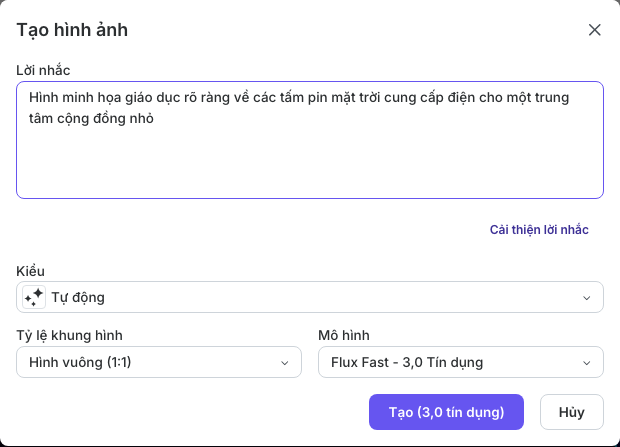
Task: Click the Lời nhắc label
Action: [43, 70]
